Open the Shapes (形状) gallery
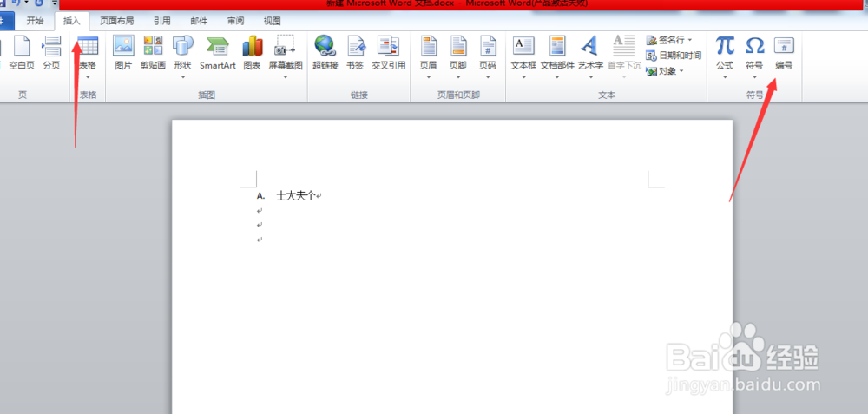This screenshot has height=414, width=868. click(x=182, y=54)
